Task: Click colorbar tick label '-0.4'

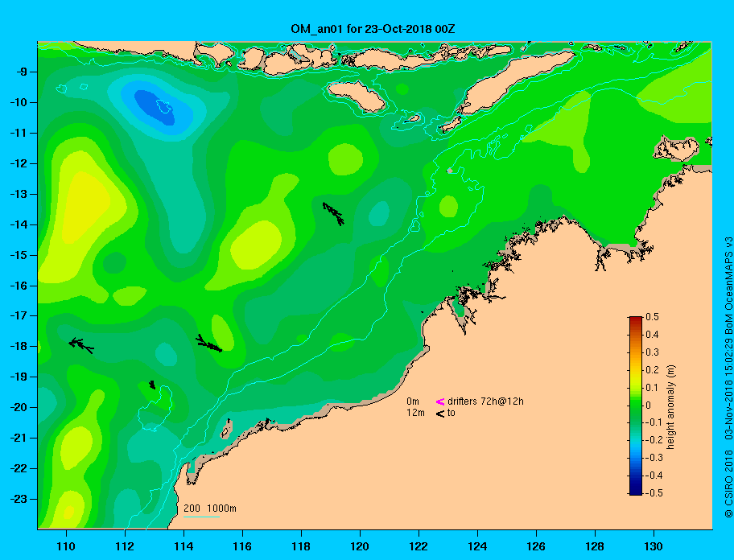Action: (654, 476)
